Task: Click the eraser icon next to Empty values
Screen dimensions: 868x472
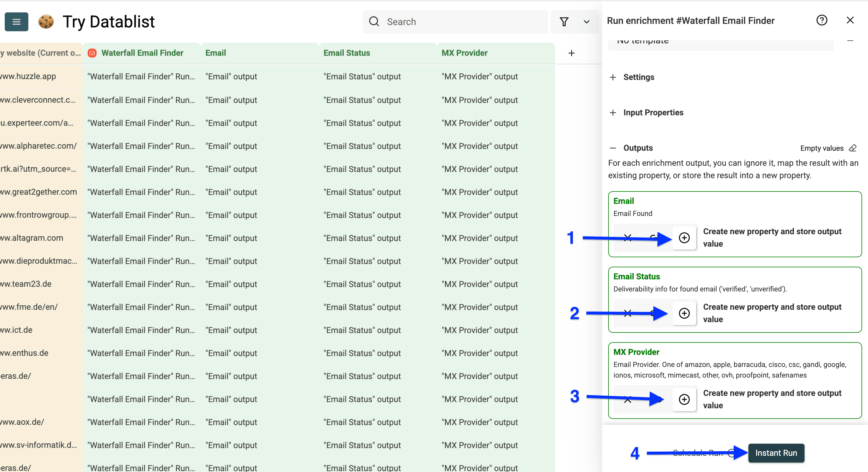Action: pyautogui.click(x=853, y=148)
